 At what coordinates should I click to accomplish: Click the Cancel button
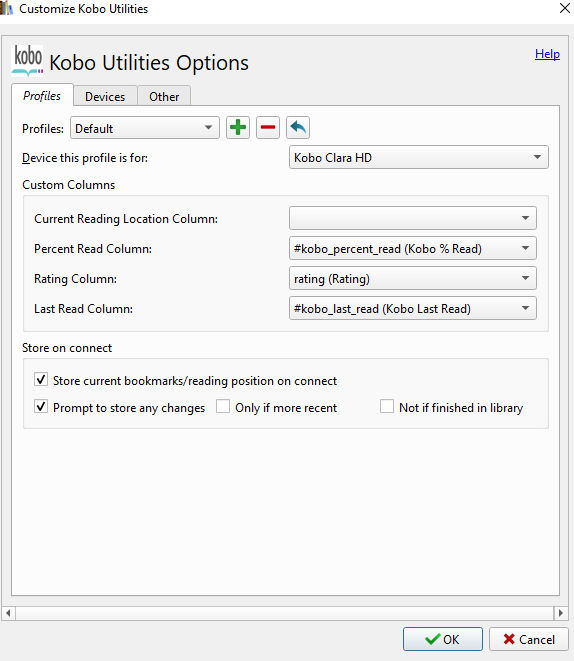(529, 639)
